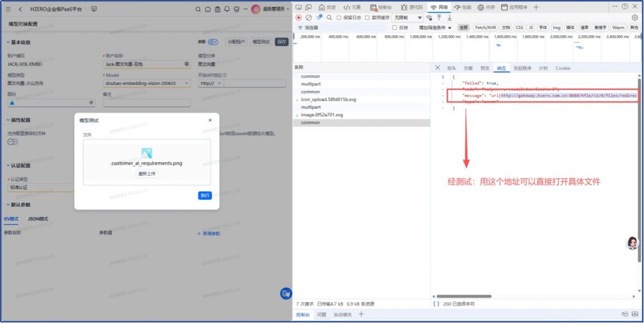Click the blue 执行 button
Screen dimensions: 644x323
click(205, 195)
